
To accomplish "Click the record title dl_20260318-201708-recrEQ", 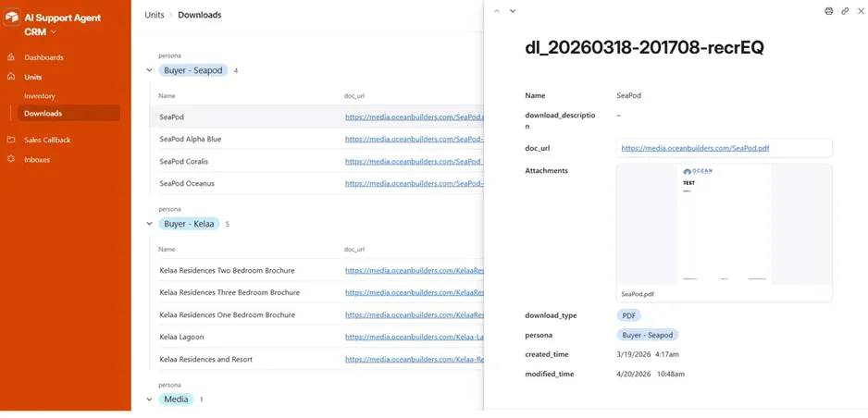I will 644,48.
